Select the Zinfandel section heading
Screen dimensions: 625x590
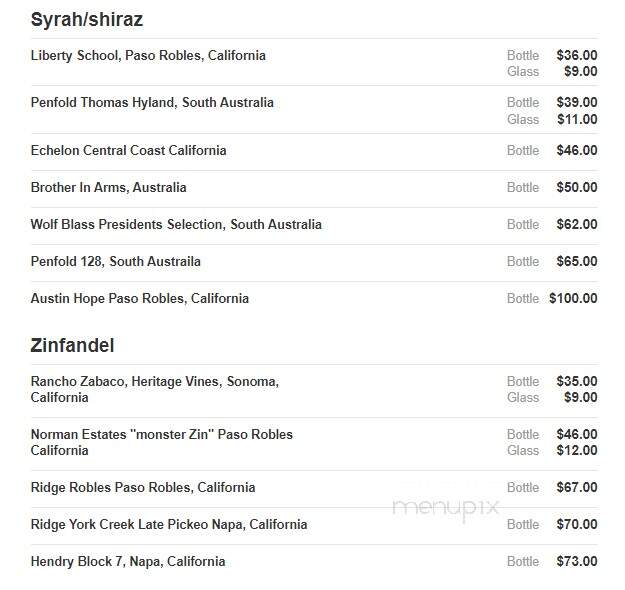tap(72, 345)
